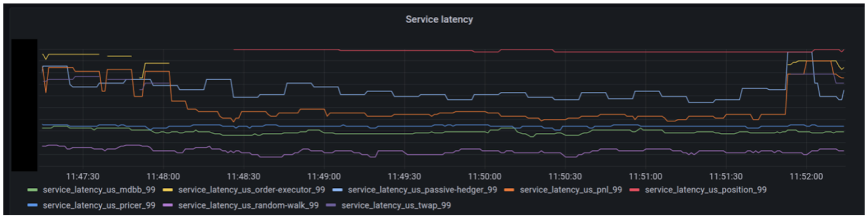Click the yellow order-executor_99 color swatch
This screenshot has height=221, width=868.
[169, 190]
